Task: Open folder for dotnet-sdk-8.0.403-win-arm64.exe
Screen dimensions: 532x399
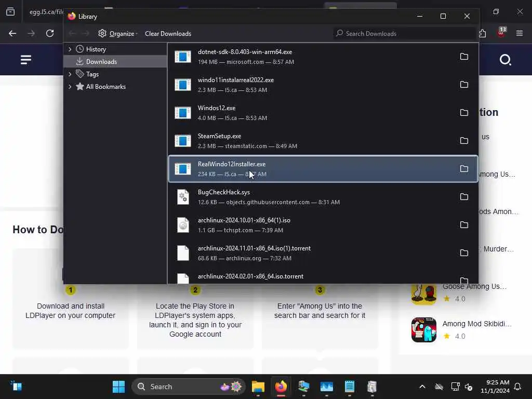Action: (464, 57)
